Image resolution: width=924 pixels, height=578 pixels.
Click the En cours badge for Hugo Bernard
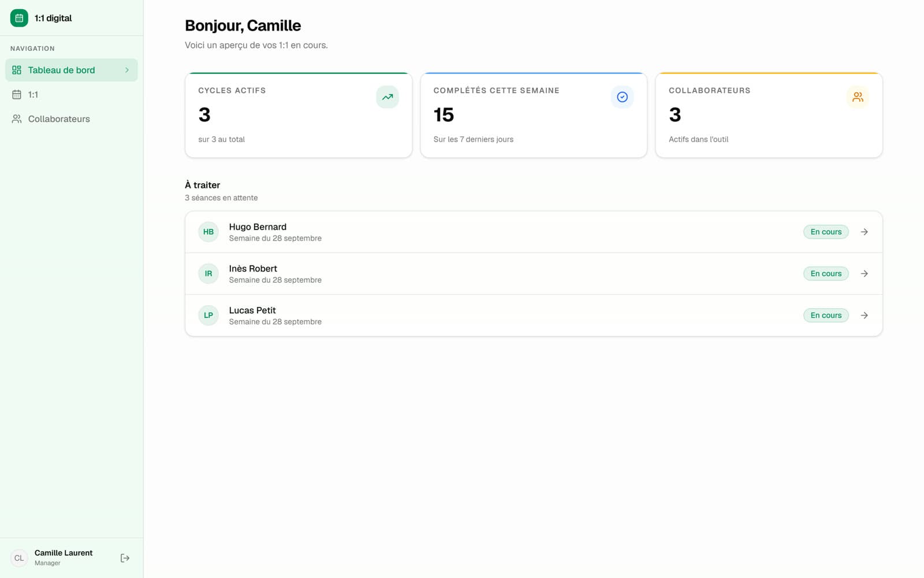tap(826, 232)
